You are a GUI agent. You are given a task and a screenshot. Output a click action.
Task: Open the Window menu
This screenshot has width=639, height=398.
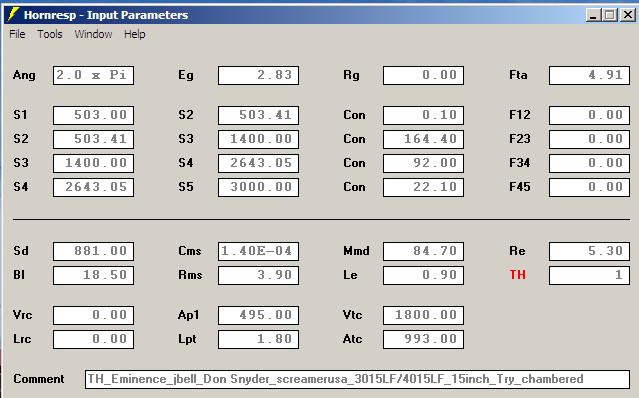pyautogui.click(x=93, y=34)
